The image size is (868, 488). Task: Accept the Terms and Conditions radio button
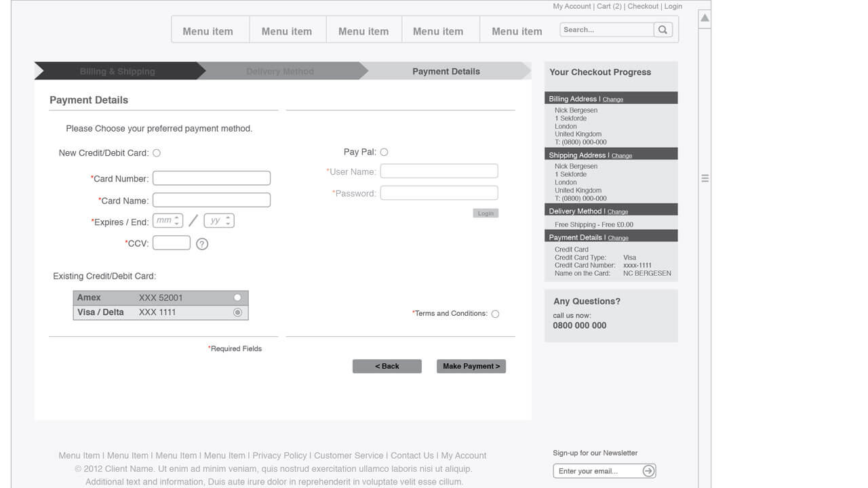coord(495,314)
